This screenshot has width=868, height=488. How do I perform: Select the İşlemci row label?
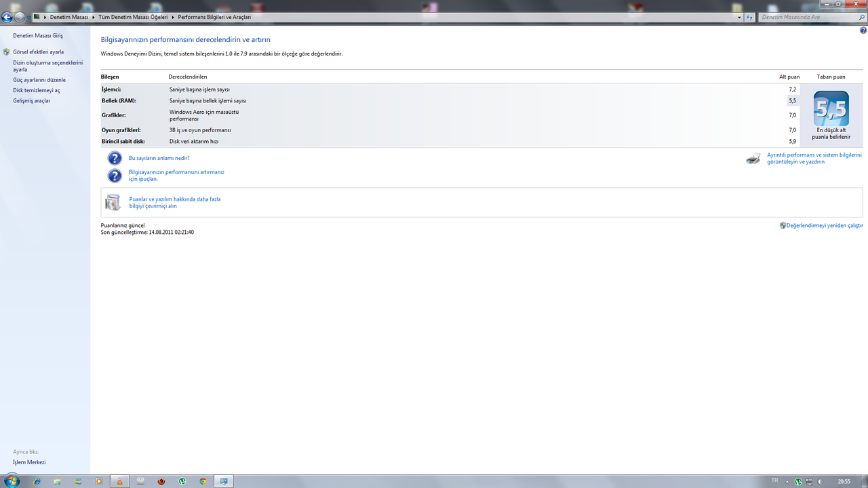tap(111, 89)
